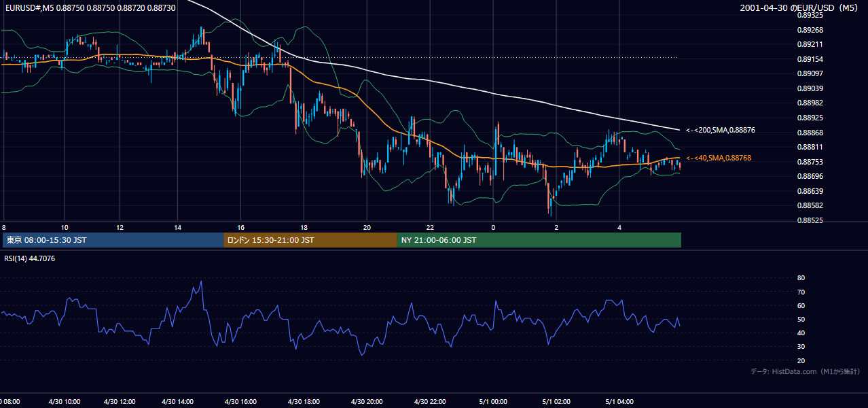This screenshot has height=408, width=868.
Task: Click RSI scale value 60
Action: point(801,305)
